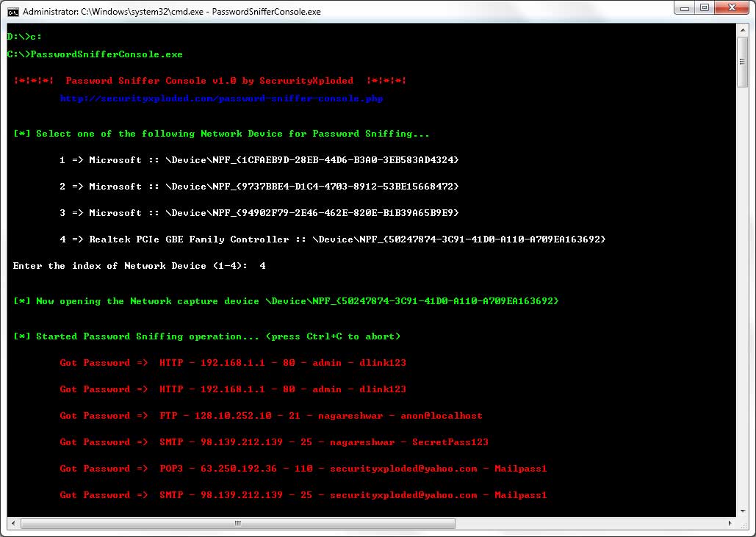Click the third Microsoft network device entry
Screen dimensions: 756x537
tap(259, 213)
